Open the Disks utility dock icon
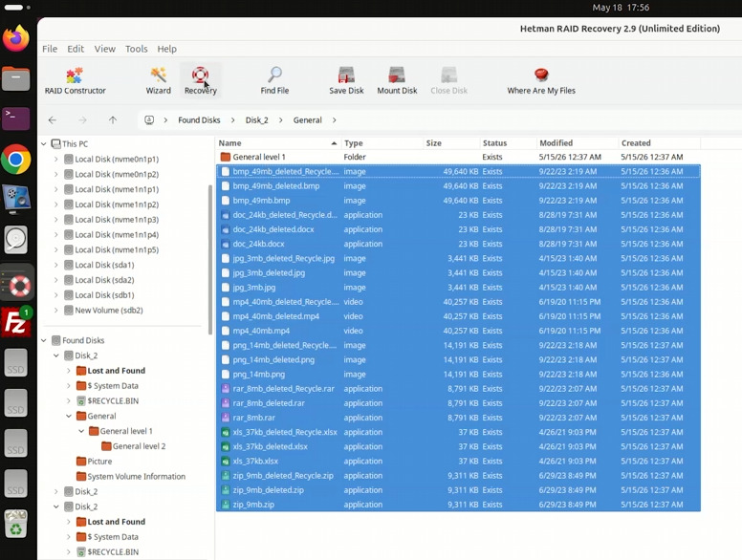Image resolution: width=742 pixels, height=560 pixels. coord(16,240)
